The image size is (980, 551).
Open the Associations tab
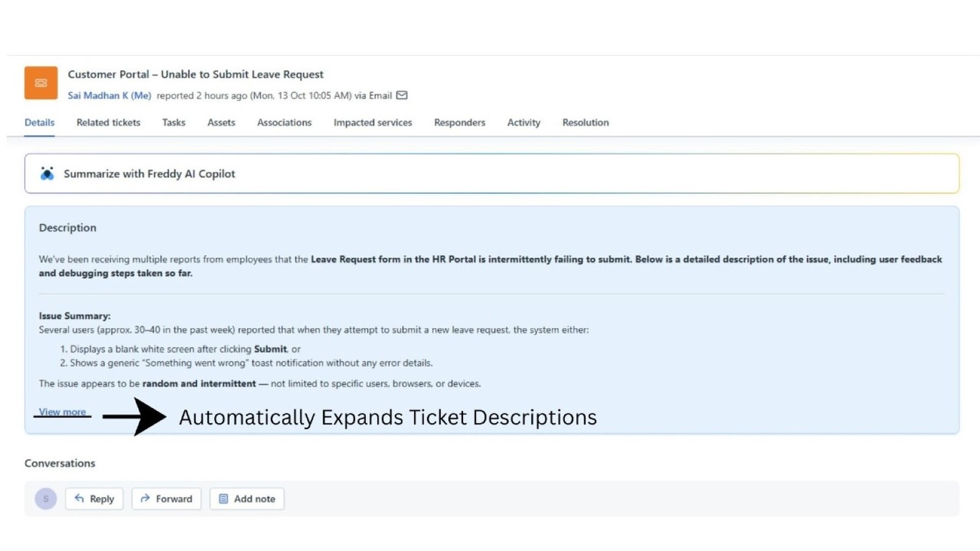pos(284,123)
